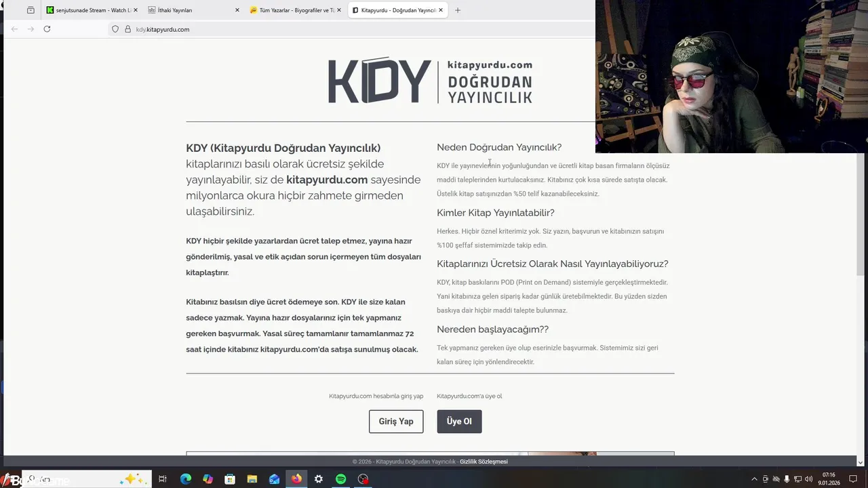Open the tracking protection shield icon
The height and width of the screenshot is (488, 868).
point(115,29)
